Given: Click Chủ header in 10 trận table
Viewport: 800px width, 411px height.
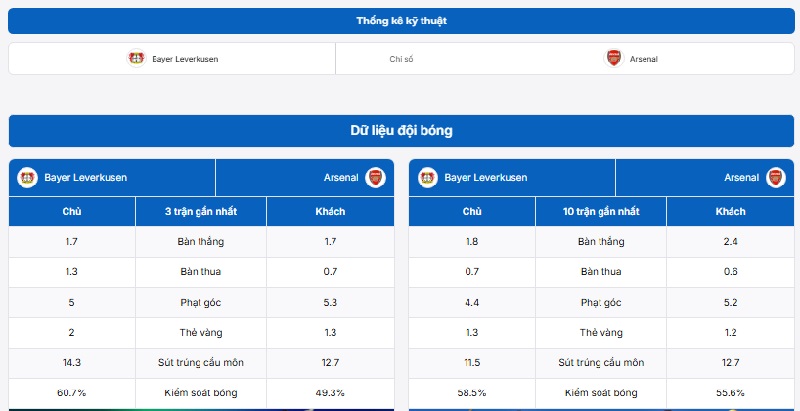Looking at the screenshot, I should click(x=472, y=211).
